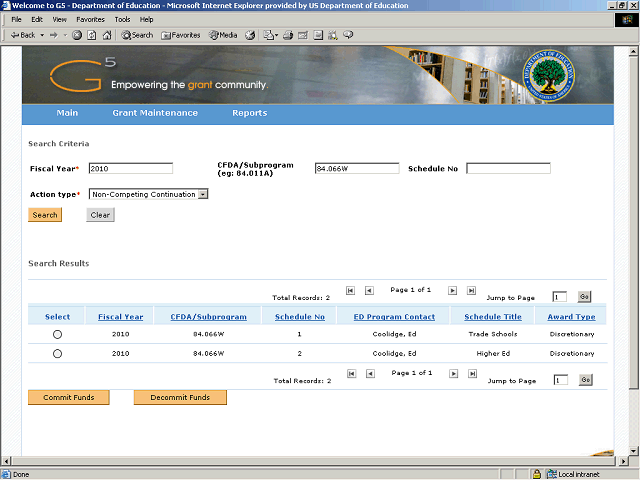This screenshot has height=480, width=640.
Task: Click the toolbar icon left of the Messenger icon
Action: [333, 35]
